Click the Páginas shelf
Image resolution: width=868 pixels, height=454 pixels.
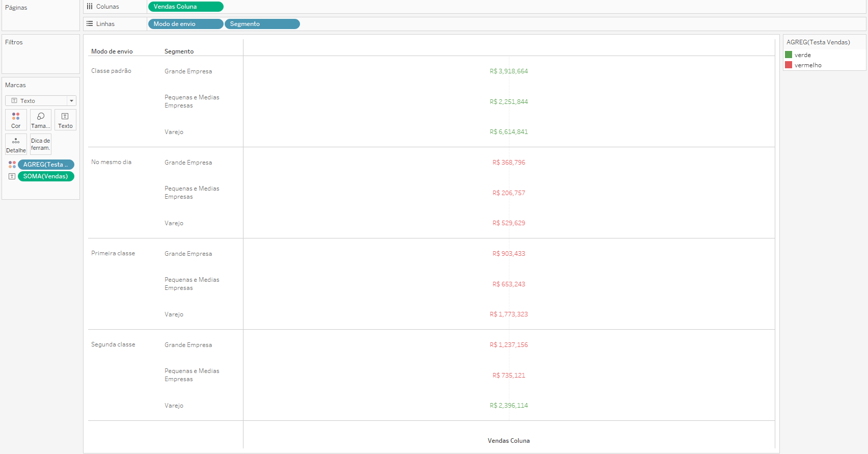[x=41, y=15]
